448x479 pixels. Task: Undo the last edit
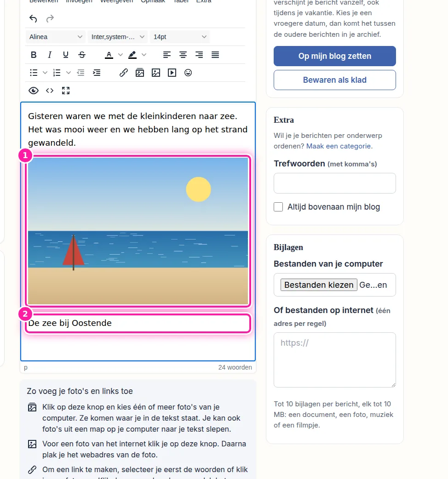(33, 19)
